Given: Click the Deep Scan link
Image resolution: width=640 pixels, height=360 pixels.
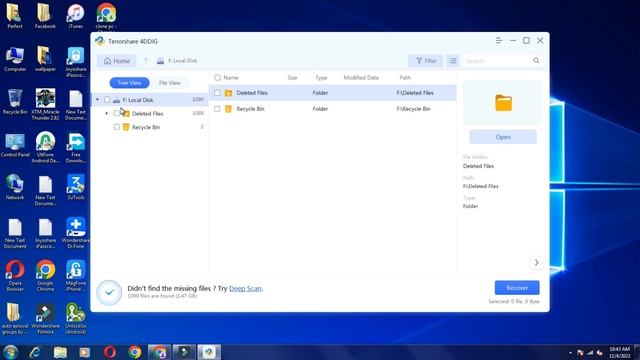Looking at the screenshot, I should click(245, 289).
